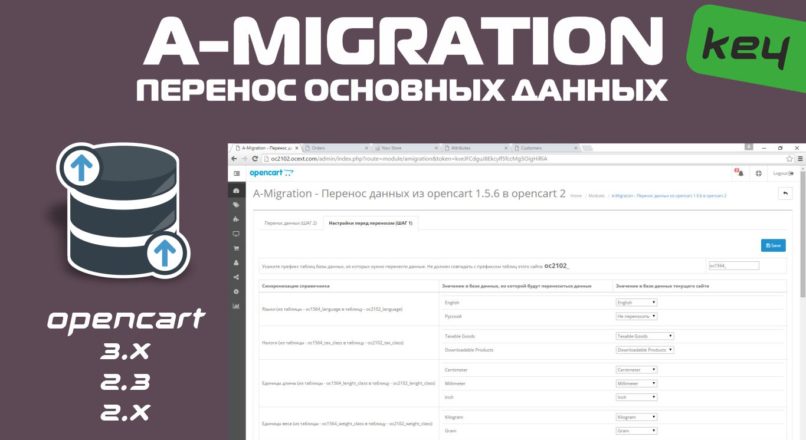Open the Sales cart sidebar icon
Viewport: 806px width, 440px height.
pos(236,248)
